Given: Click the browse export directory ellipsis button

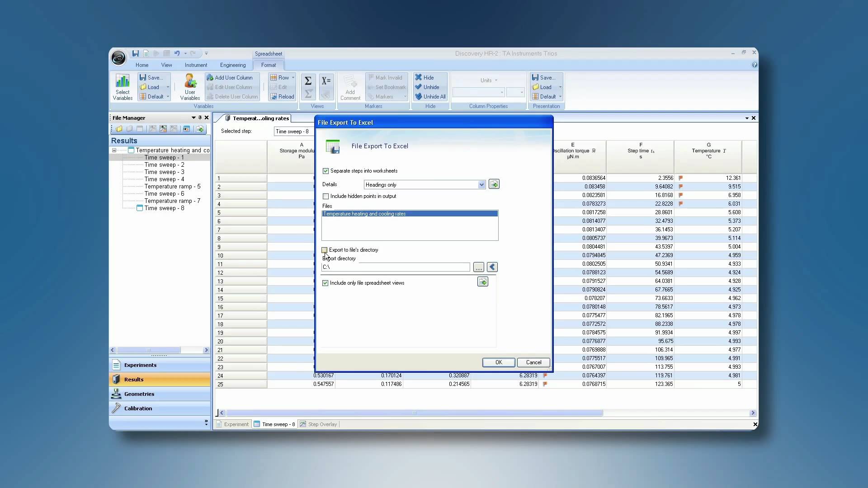Looking at the screenshot, I should (478, 267).
